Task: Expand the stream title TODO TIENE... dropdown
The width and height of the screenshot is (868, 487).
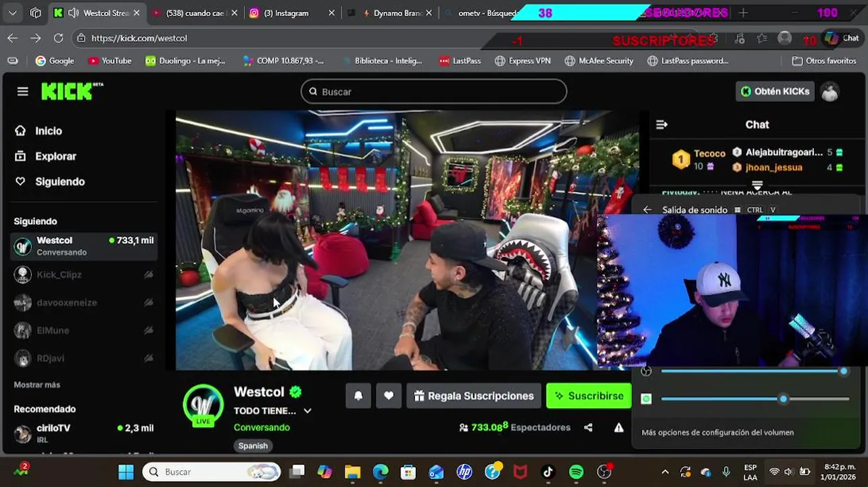Action: click(x=307, y=411)
